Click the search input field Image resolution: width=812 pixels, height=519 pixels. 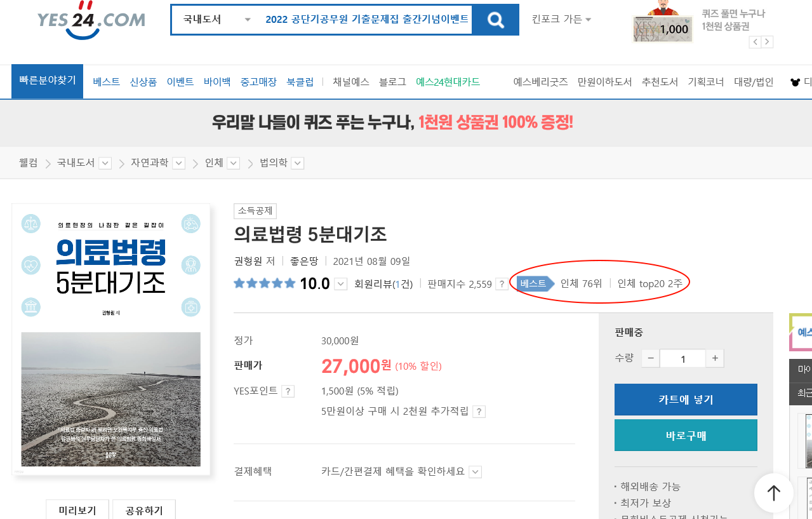pos(368,20)
